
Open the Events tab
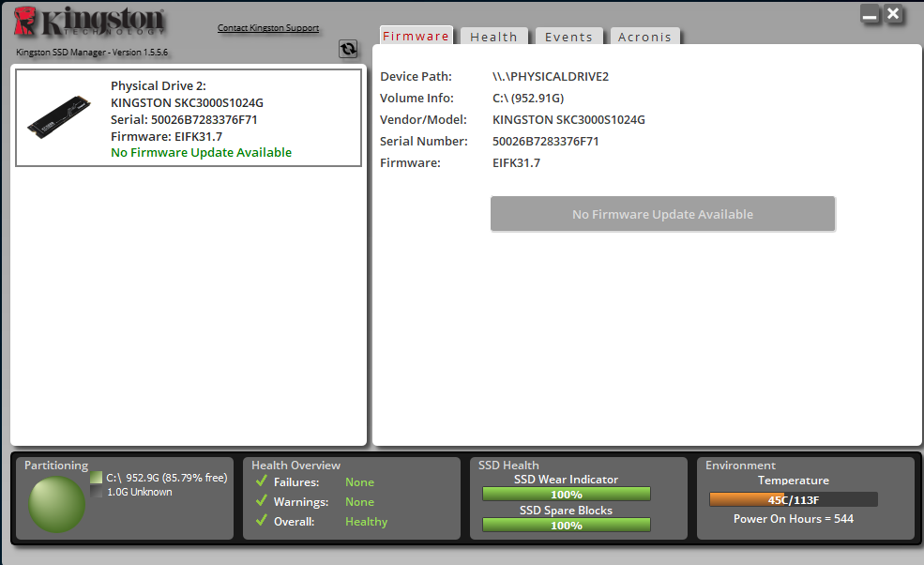[568, 37]
